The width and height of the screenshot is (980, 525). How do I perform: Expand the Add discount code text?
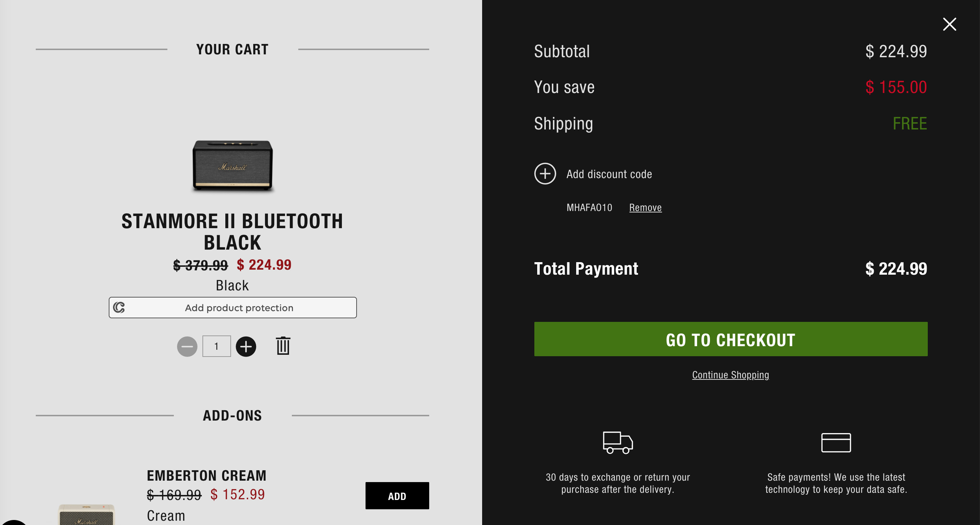pyautogui.click(x=609, y=174)
